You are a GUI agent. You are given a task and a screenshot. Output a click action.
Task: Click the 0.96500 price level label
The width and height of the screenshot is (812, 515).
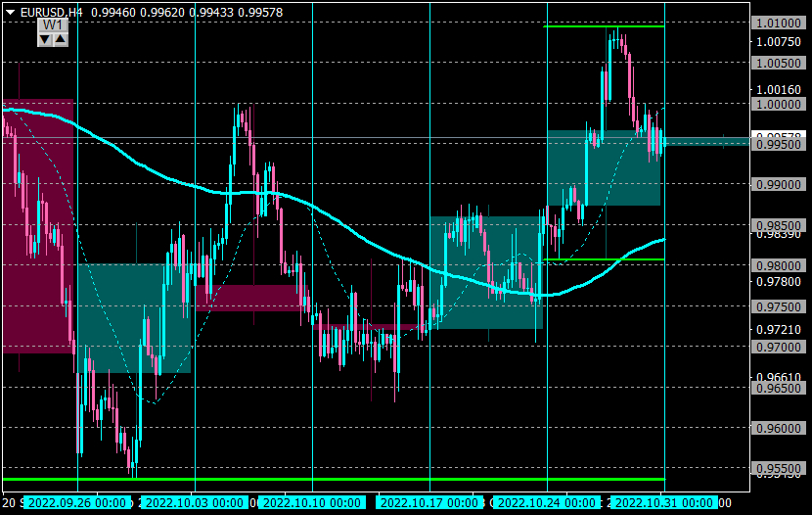tap(779, 388)
